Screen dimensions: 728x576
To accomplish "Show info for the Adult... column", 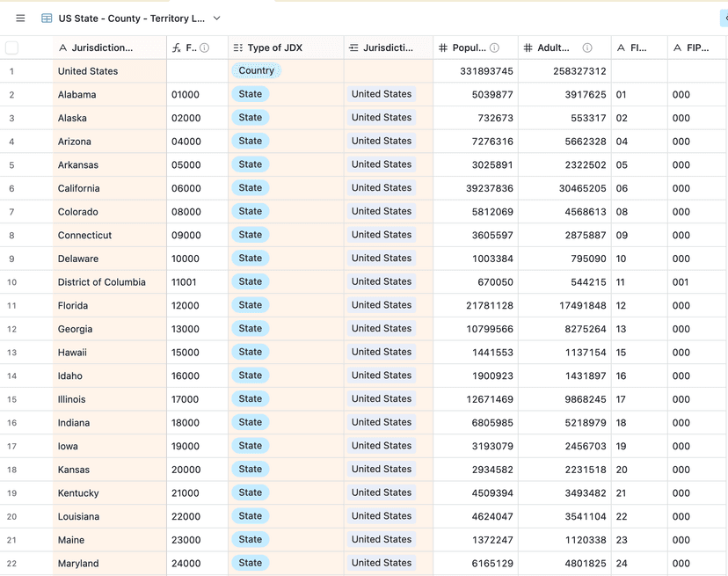I will [x=587, y=47].
